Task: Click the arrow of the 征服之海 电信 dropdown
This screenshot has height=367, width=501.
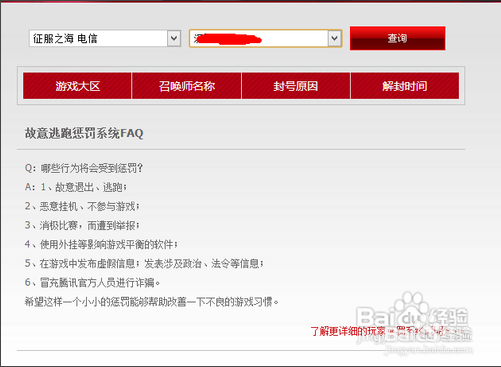Action: pos(174,38)
